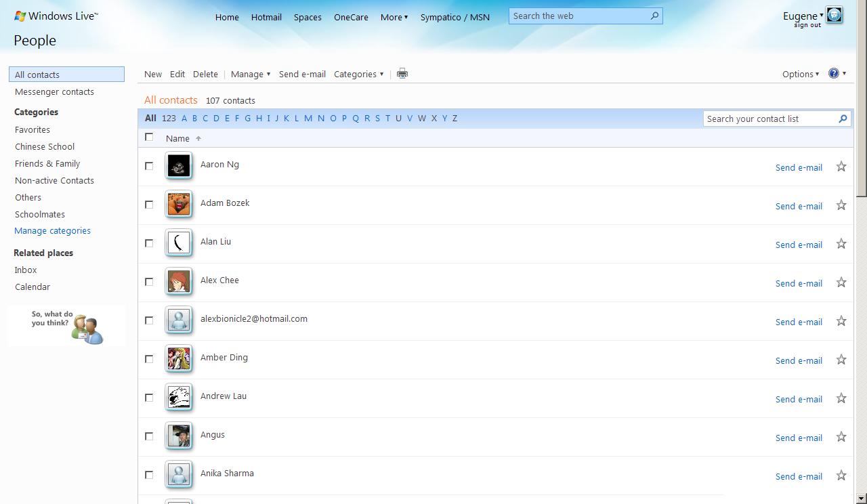The height and width of the screenshot is (504, 867).
Task: Open the Options dropdown
Action: coord(801,74)
